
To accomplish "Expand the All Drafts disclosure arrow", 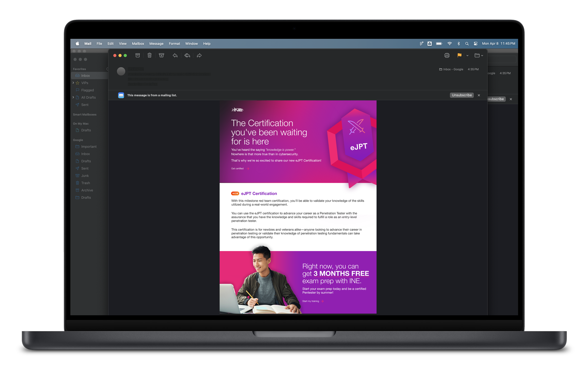I will point(73,97).
